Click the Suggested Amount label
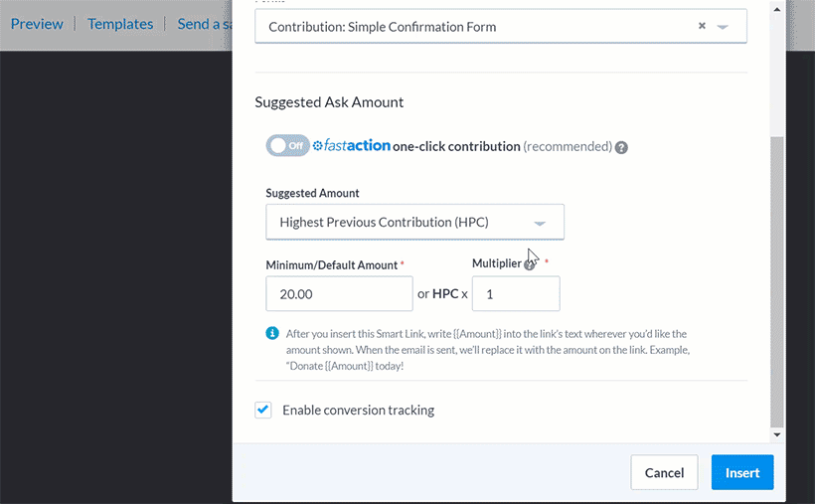815x504 pixels. 312,193
